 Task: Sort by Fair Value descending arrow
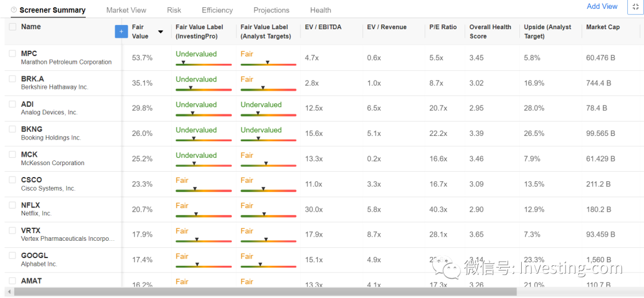(x=160, y=32)
